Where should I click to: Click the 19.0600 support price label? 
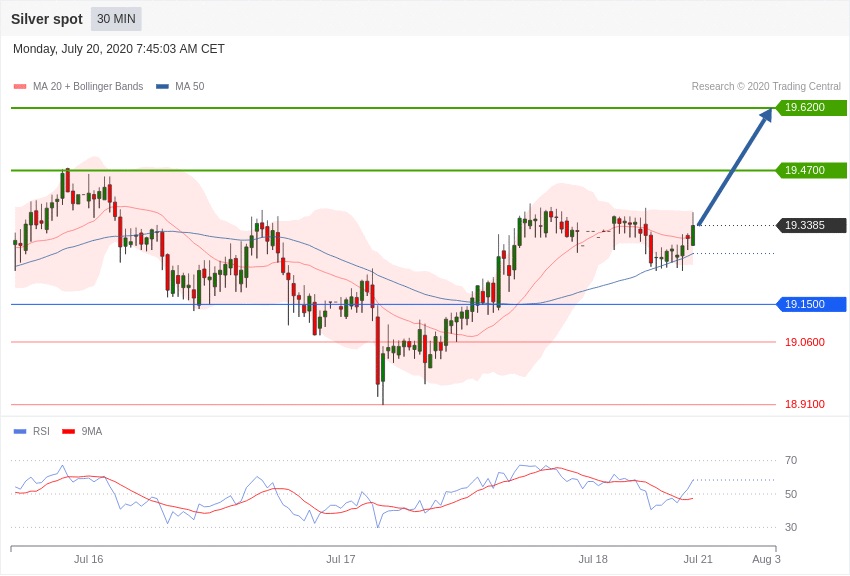point(804,342)
